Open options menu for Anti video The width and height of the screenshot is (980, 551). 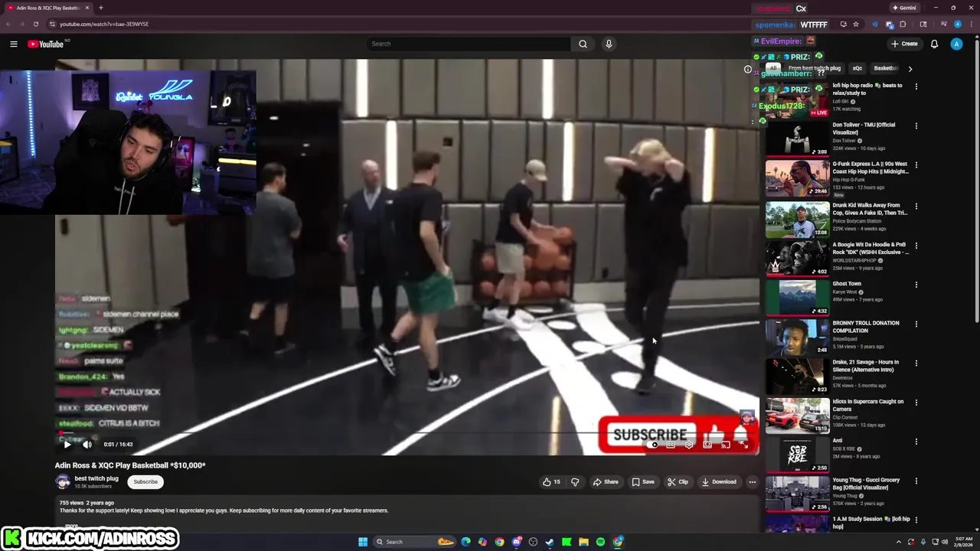[x=916, y=442]
